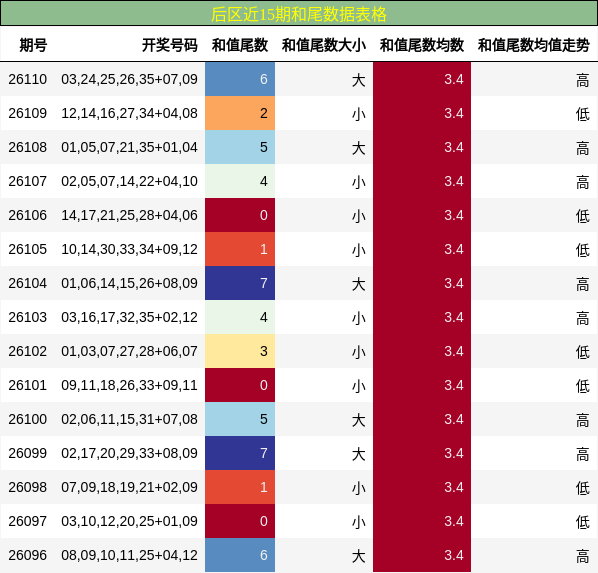598x573 pixels.
Task: Select issue number 26110
Action: (x=27, y=79)
